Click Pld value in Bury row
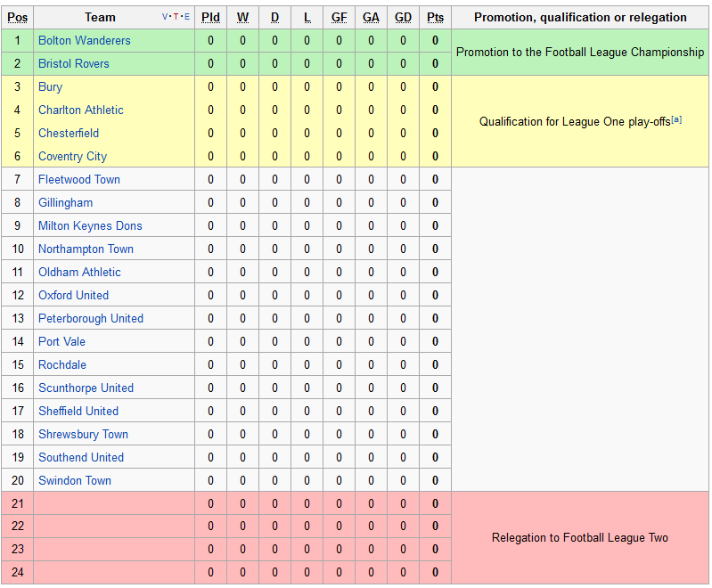 coord(210,86)
